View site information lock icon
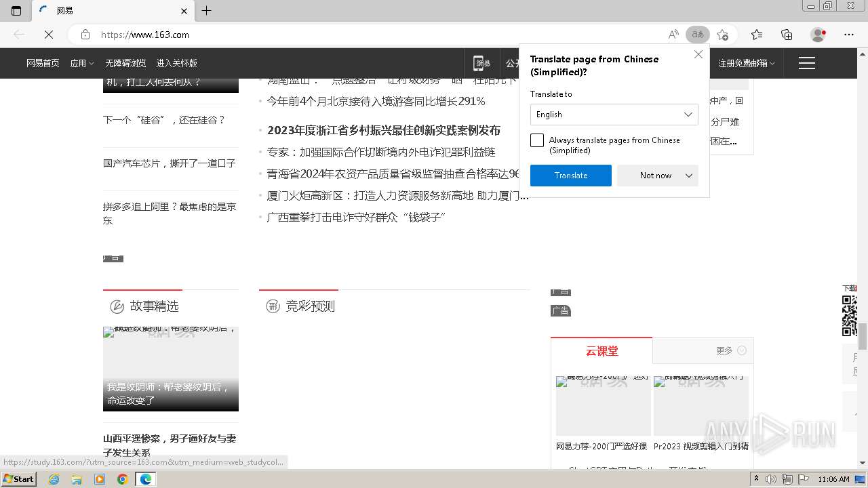Viewport: 868px width, 488px height. tap(85, 35)
